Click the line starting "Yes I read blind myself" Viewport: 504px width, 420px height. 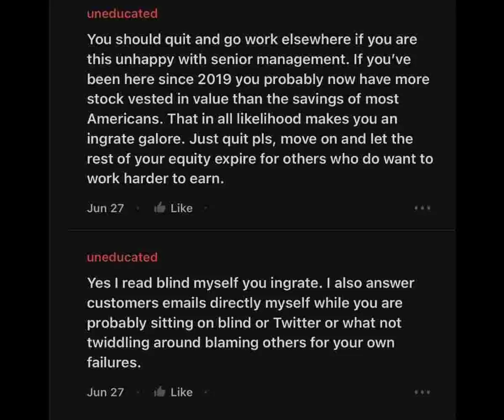pos(250,283)
